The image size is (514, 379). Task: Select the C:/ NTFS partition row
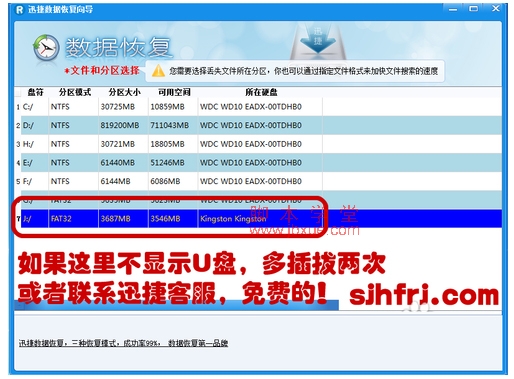tap(258, 107)
